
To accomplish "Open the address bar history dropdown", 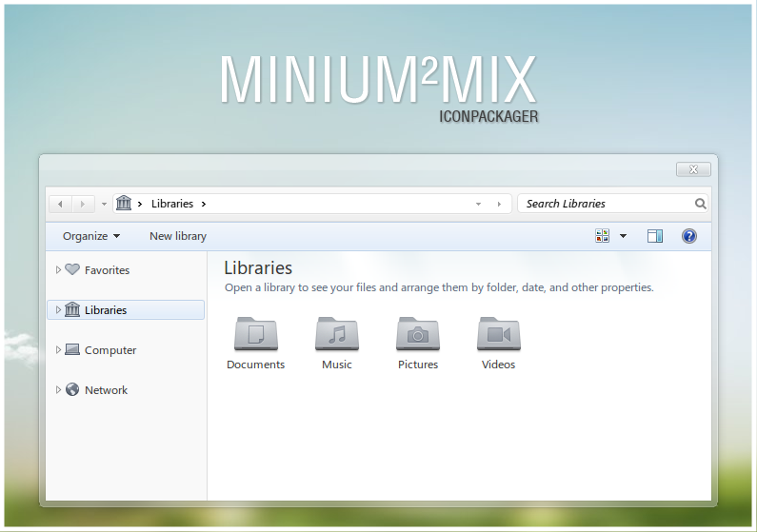I will click(478, 204).
